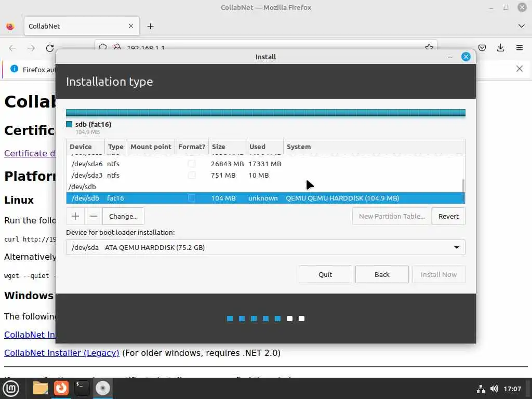Click the installer disc taskbar icon
Screen dimensions: 532x399
[x=102, y=389]
